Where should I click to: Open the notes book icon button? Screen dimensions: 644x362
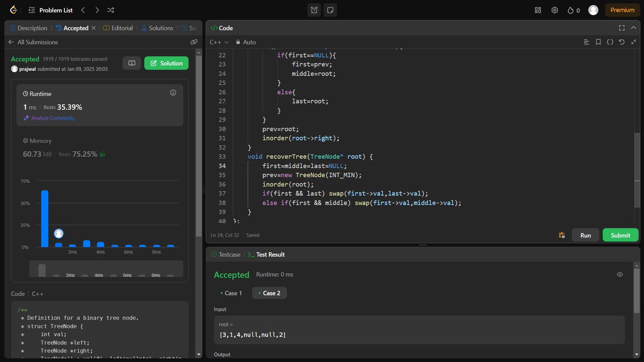click(x=131, y=63)
